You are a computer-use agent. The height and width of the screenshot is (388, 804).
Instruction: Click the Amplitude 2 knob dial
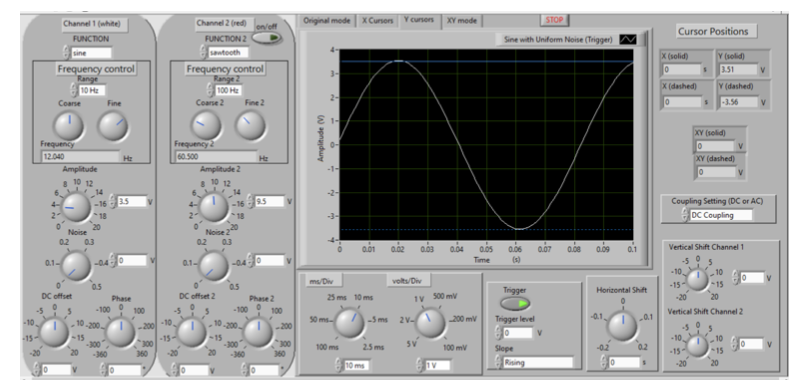point(213,207)
